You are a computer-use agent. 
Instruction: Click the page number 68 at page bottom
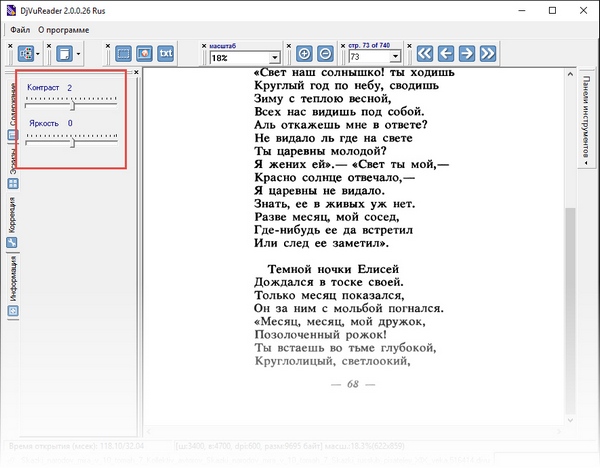[353, 384]
